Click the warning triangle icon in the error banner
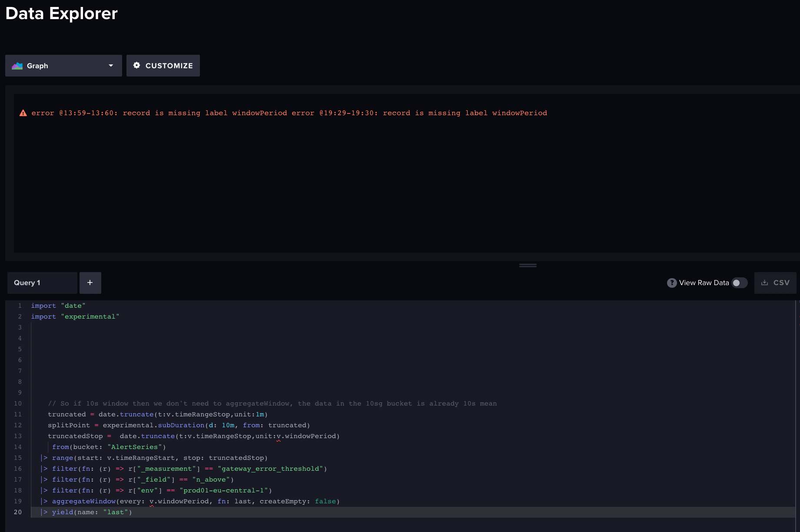 pos(23,113)
